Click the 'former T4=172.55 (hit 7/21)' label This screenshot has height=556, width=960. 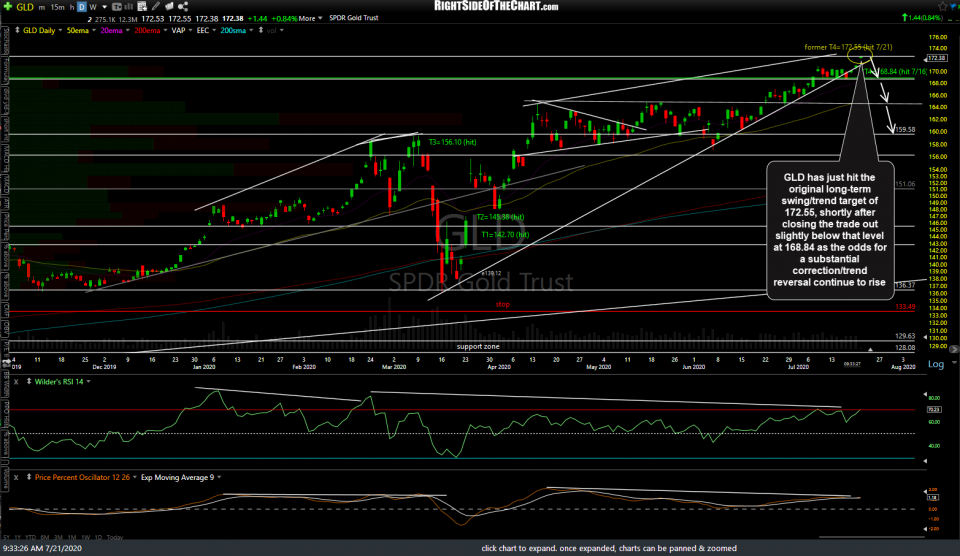(x=848, y=47)
